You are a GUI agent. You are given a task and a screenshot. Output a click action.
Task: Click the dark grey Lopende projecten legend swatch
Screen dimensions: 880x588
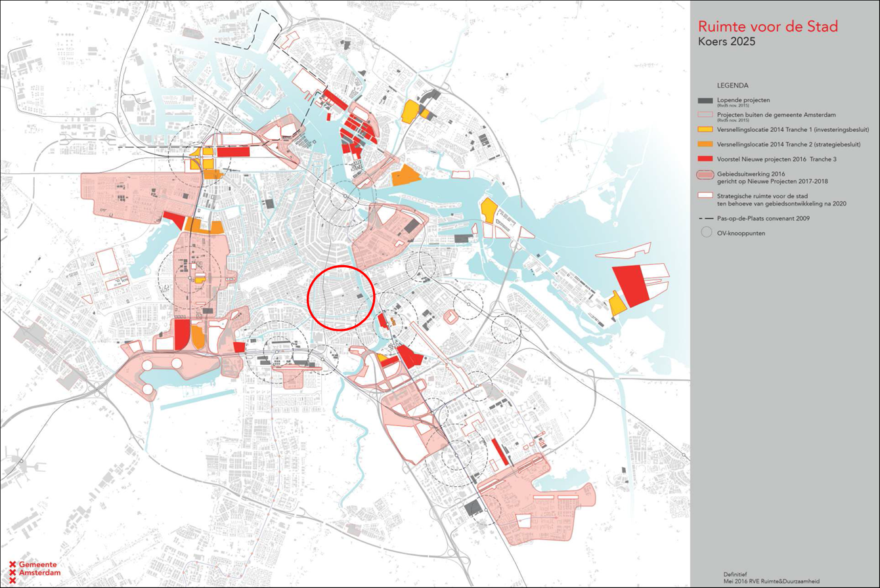707,100
